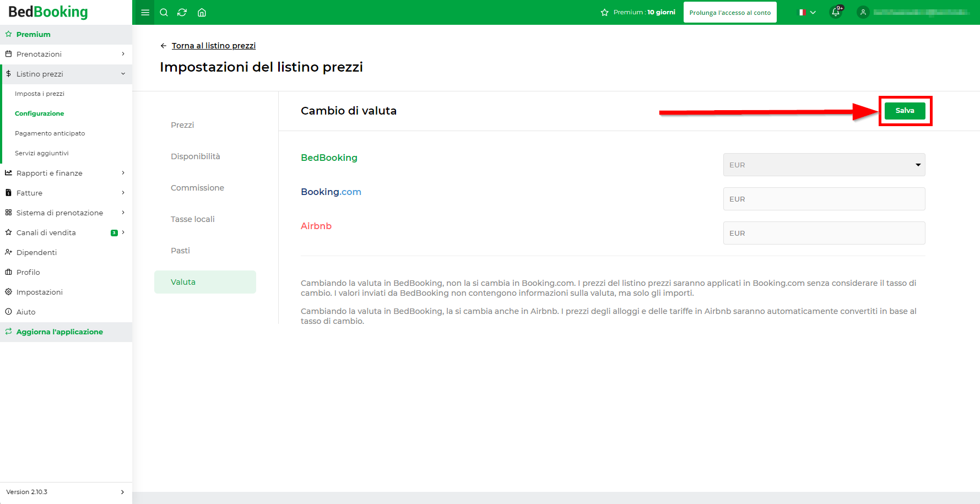Open the search magnifier icon
The image size is (980, 504).
pos(164,13)
